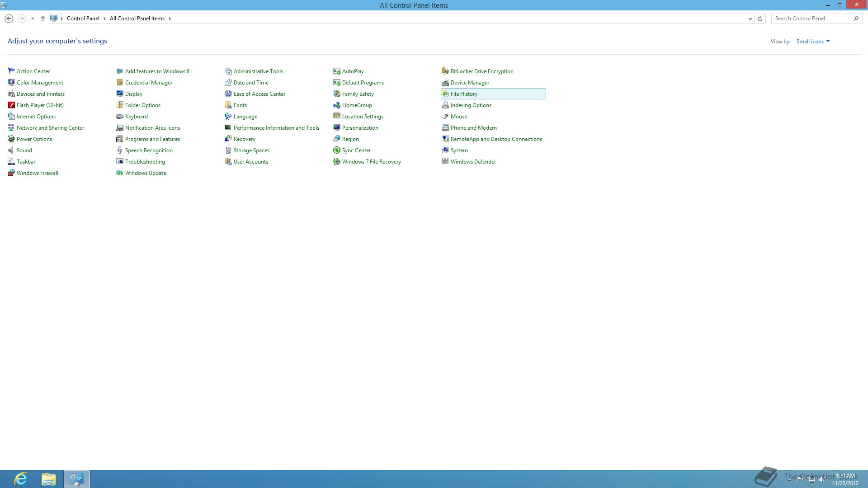Expand the address bar history dropdown
Image resolution: width=868 pixels, height=488 pixels.
(750, 19)
